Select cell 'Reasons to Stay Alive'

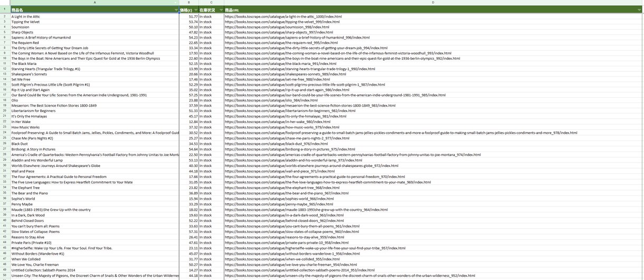(94, 237)
